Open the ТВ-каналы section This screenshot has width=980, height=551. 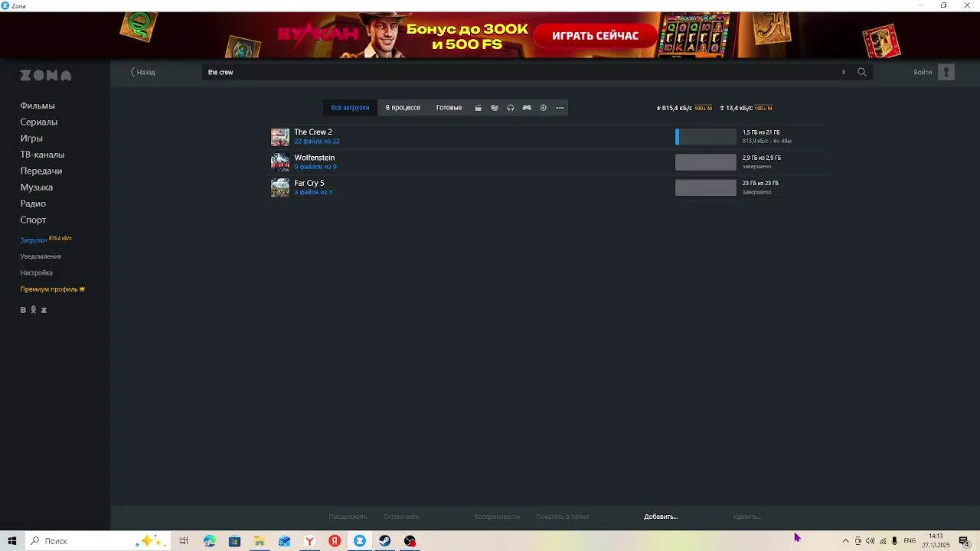tap(42, 155)
